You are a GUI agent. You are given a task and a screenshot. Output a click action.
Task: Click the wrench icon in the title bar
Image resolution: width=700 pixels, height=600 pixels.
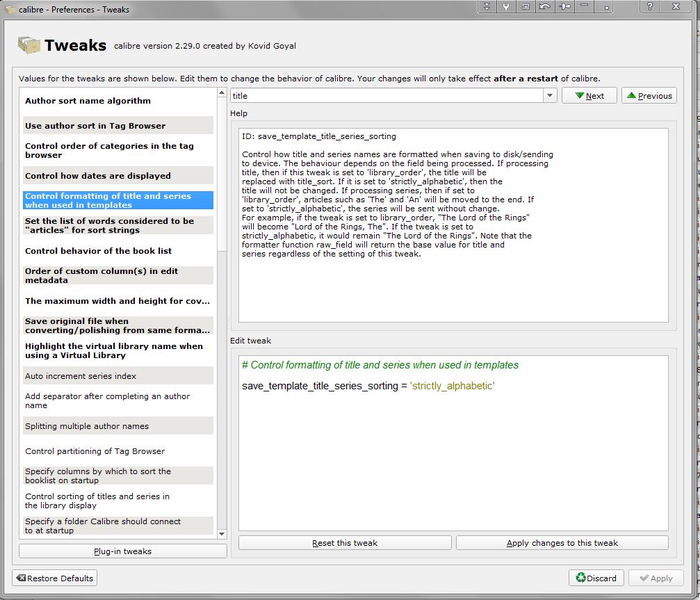click(x=506, y=6)
